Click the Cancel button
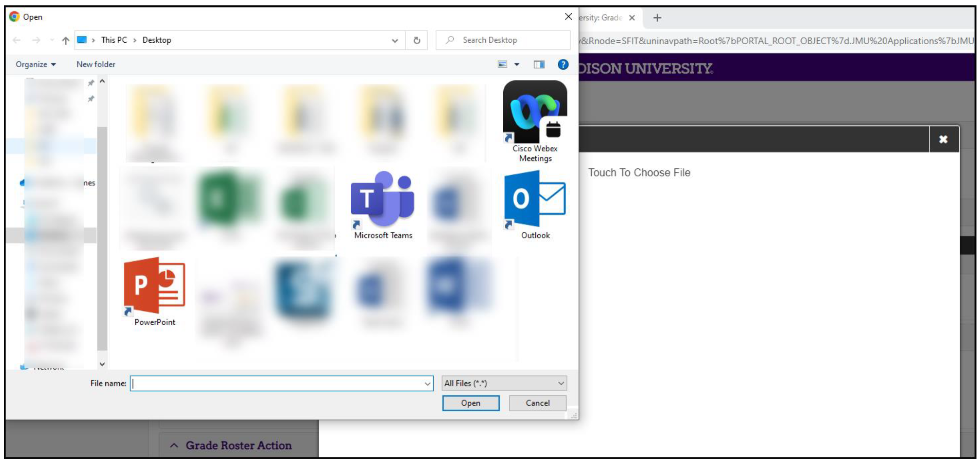This screenshot has height=461, width=980. (537, 403)
